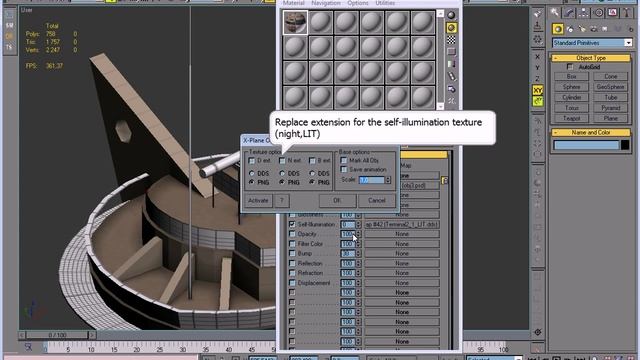Open the Create command panel tab
Image resolution: width=640 pixels, height=360 pixels.
[554, 13]
